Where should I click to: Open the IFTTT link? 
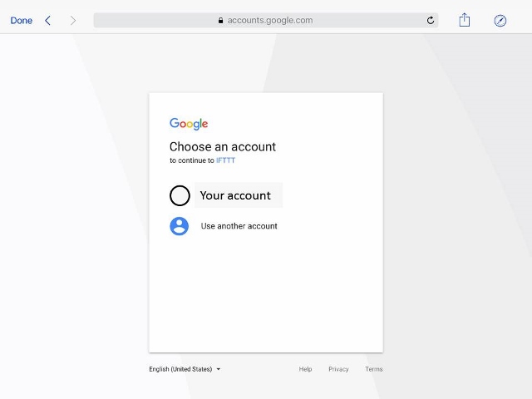click(x=225, y=160)
